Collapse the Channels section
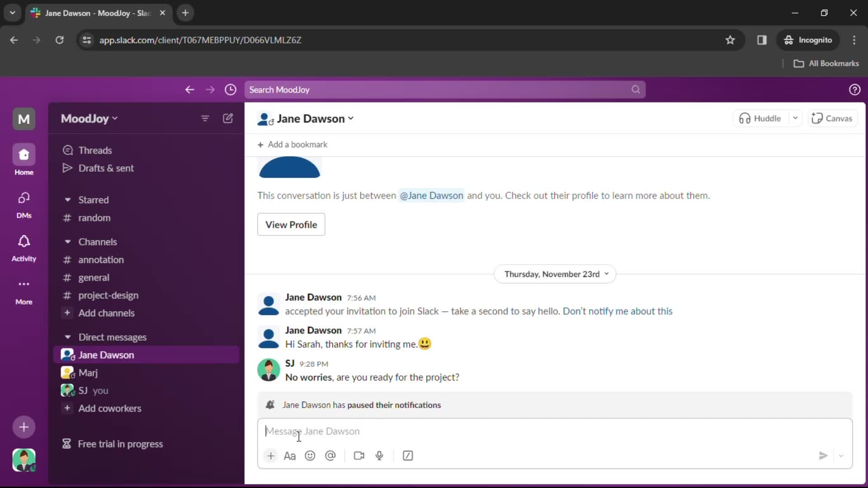This screenshot has width=868, height=488. (x=68, y=242)
